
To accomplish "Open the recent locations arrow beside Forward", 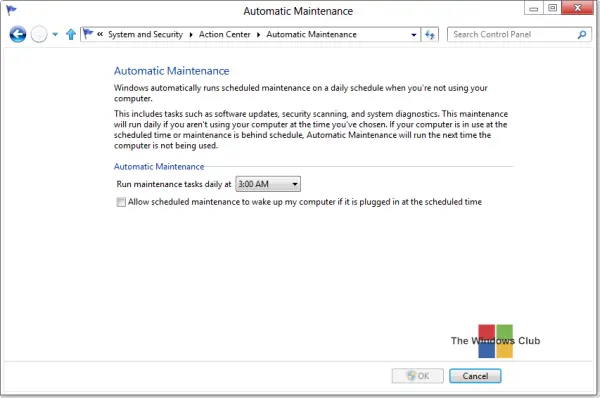I will (55, 34).
